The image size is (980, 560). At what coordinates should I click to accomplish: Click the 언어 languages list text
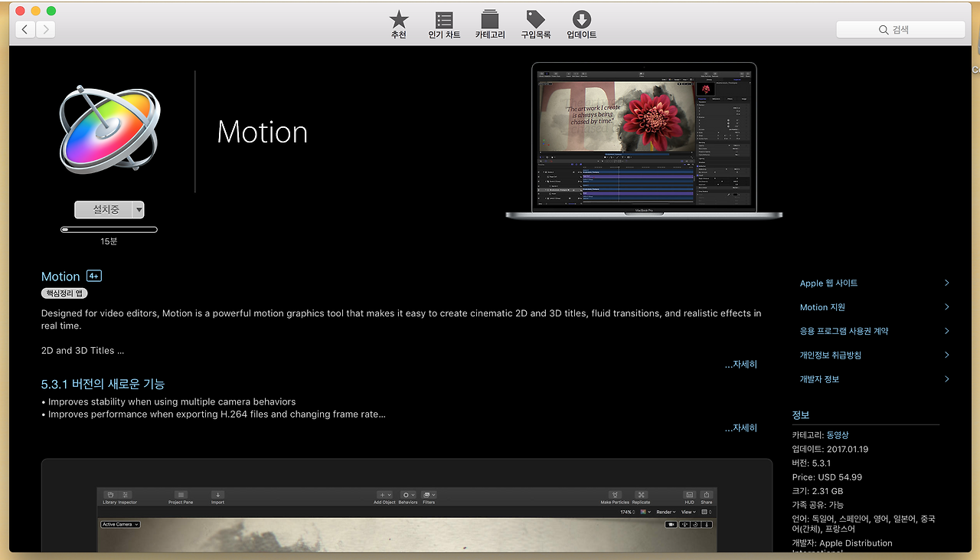864,524
